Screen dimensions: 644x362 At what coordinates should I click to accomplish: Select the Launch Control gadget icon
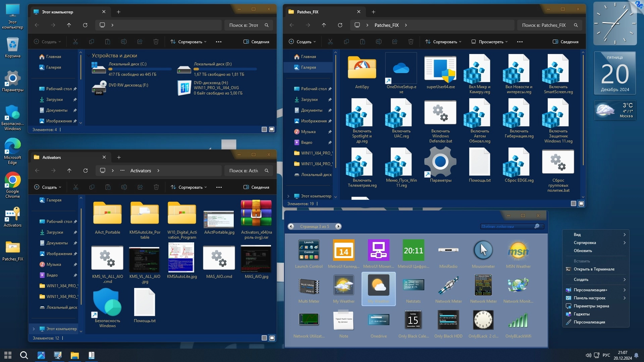coord(309,251)
